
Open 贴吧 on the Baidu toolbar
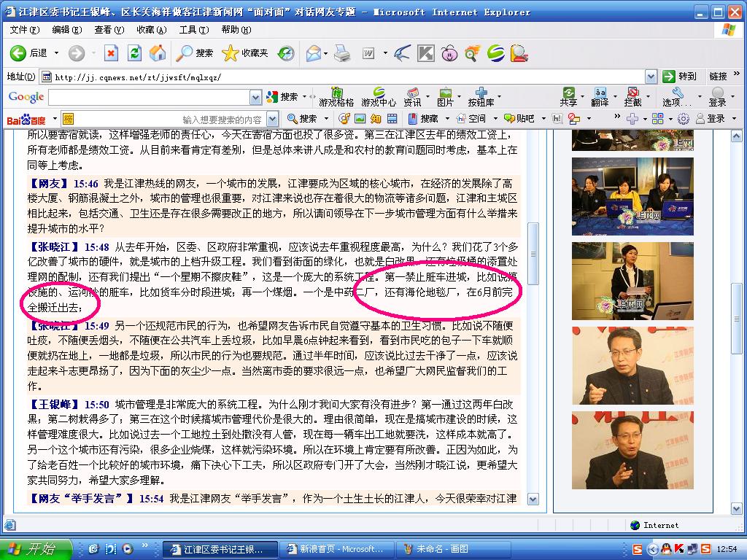tap(519, 119)
